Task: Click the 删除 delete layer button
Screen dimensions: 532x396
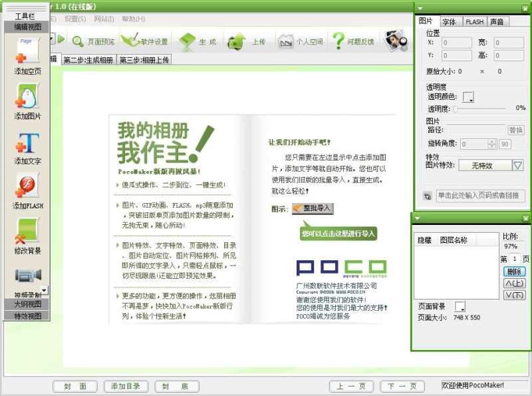Action: pyautogui.click(x=514, y=272)
